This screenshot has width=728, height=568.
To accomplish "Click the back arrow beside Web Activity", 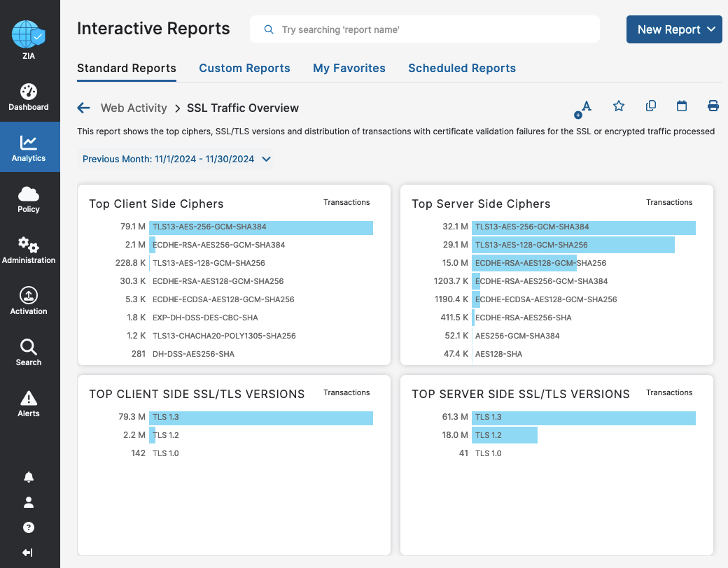I will pyautogui.click(x=84, y=108).
